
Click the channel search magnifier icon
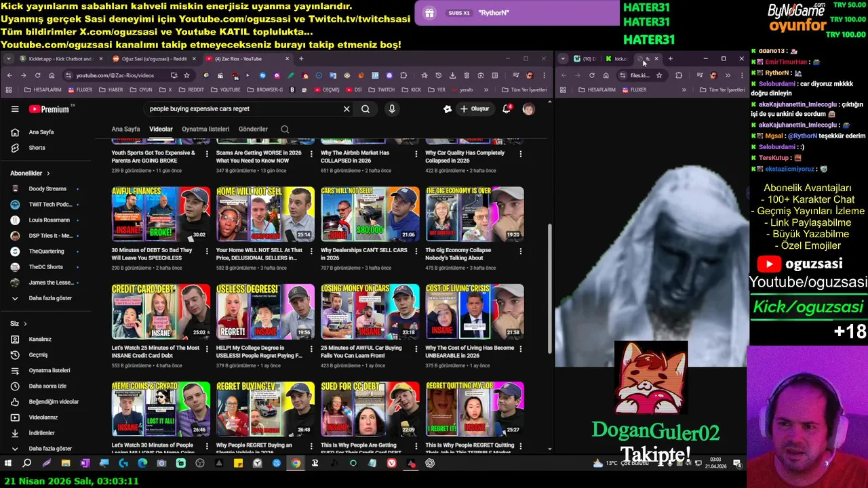[x=285, y=129]
